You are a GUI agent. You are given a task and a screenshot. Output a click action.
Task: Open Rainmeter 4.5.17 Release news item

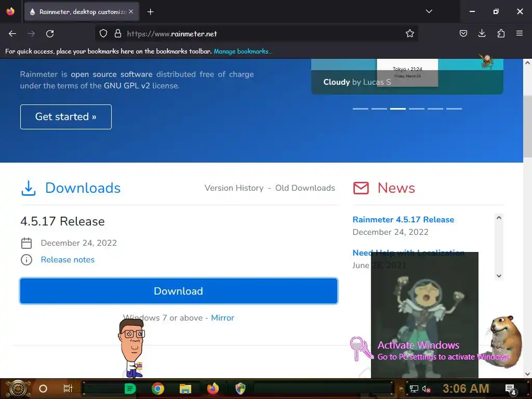403,220
